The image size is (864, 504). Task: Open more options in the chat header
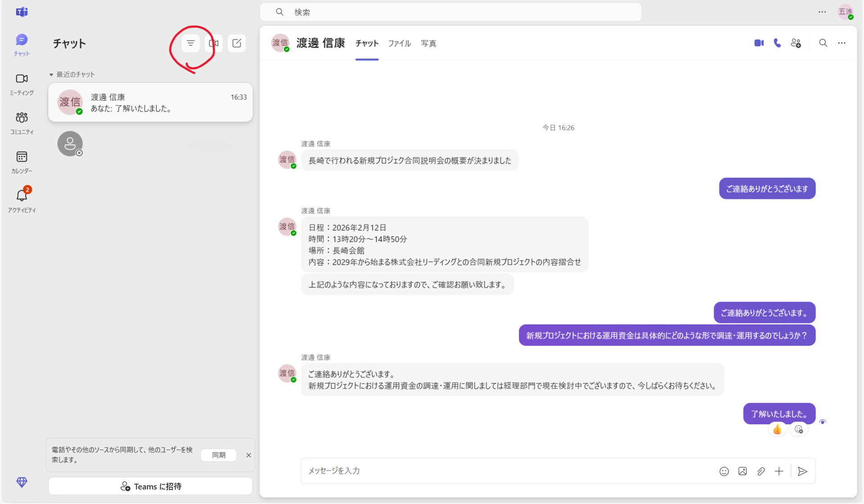[x=842, y=43]
